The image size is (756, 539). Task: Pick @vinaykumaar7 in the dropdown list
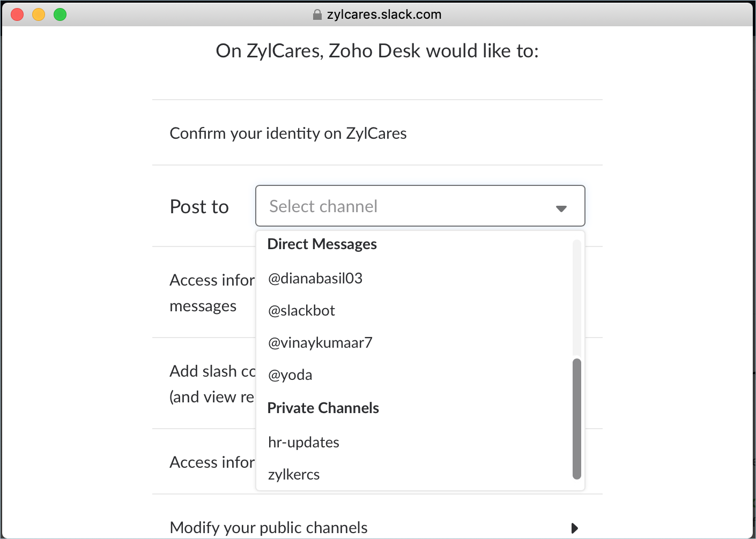click(x=320, y=343)
